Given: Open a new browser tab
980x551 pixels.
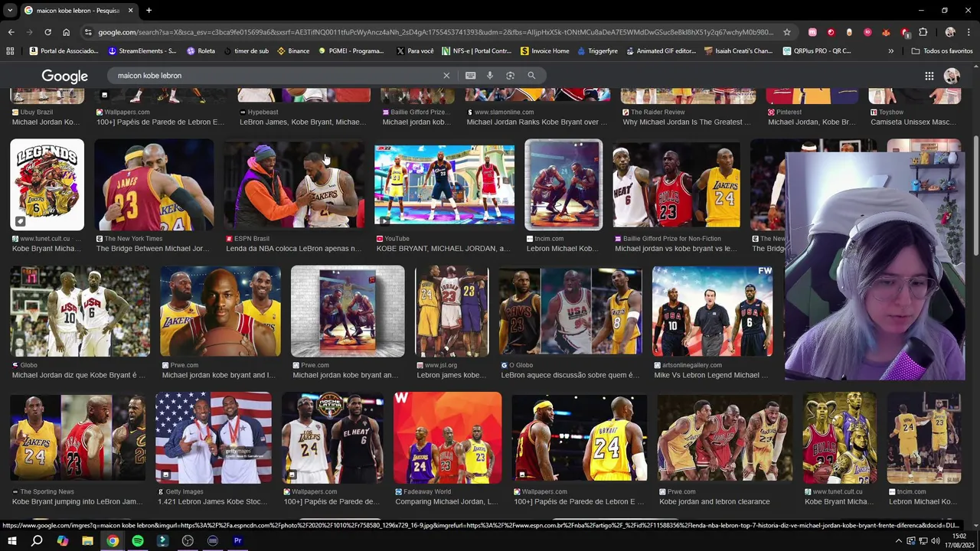Looking at the screenshot, I should 149,11.
